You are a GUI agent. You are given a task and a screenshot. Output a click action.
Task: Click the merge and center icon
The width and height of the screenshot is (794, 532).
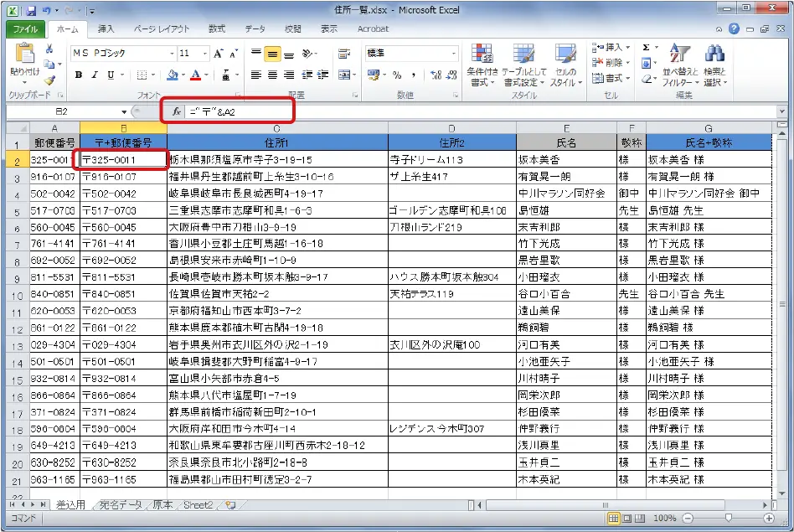click(344, 75)
